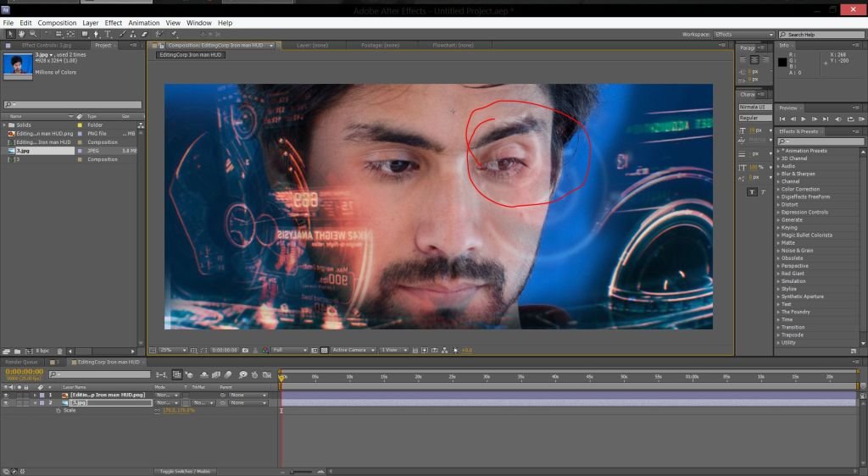The width and height of the screenshot is (868, 476).
Task: Open the Animation menu
Action: coord(144,23)
